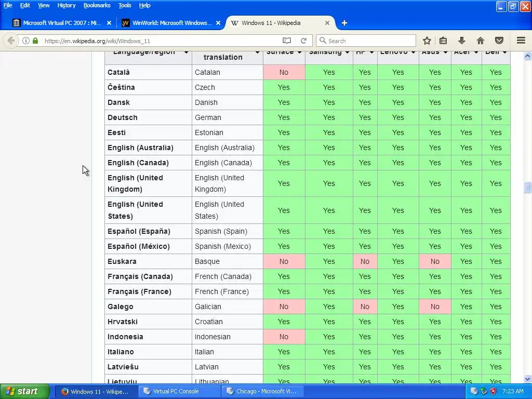The image size is (532, 399).
Task: Click the 'Spanish (Mexico)' translation cell
Action: click(x=228, y=246)
